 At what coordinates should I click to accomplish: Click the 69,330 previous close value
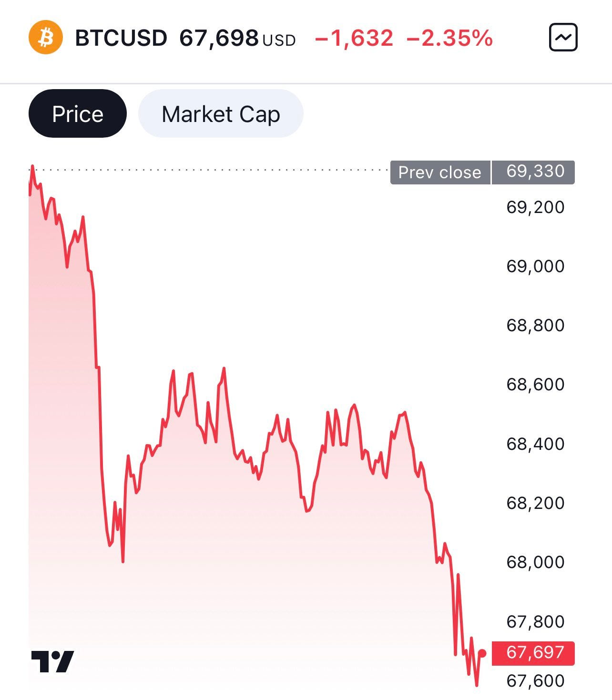535,171
